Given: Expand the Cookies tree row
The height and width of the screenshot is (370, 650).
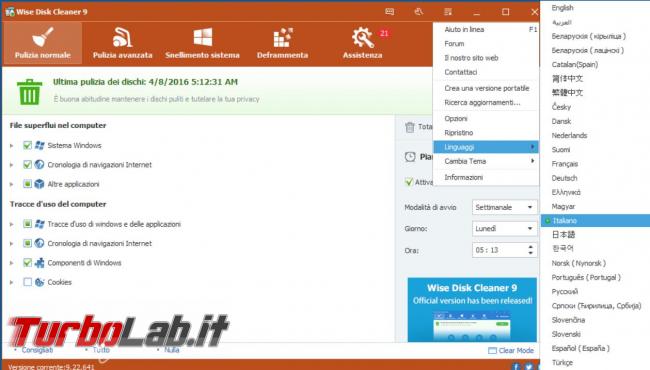Looking at the screenshot, I should coord(12,282).
